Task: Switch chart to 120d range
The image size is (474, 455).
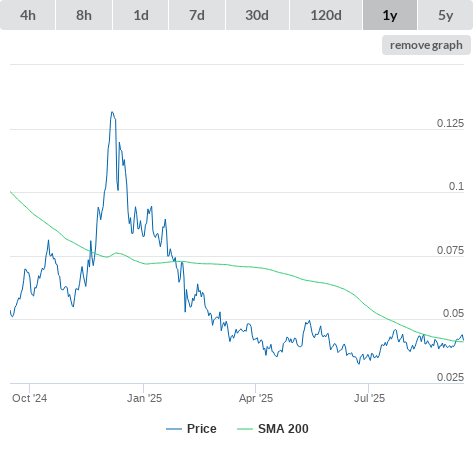Action: point(326,15)
